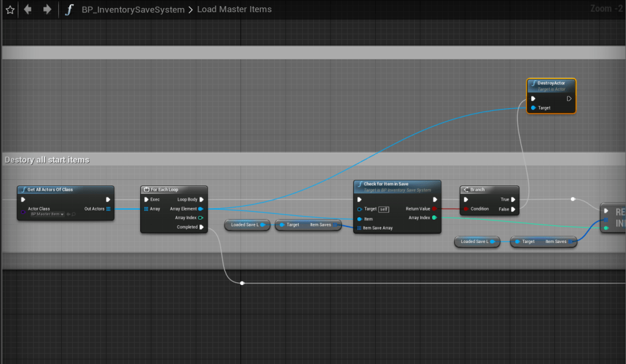Image resolution: width=626 pixels, height=364 pixels.
Task: Click the Actor Class input pin
Action: tap(23, 212)
